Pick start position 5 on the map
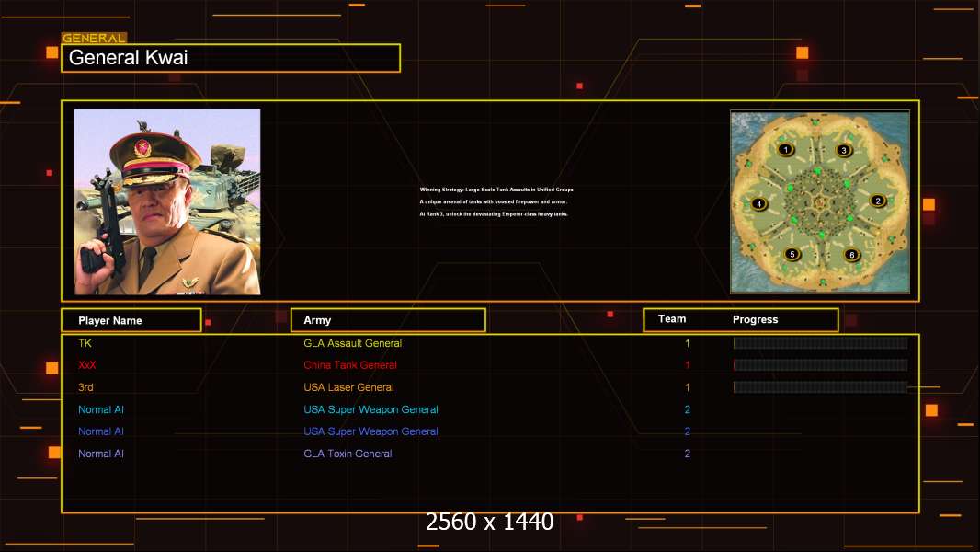This screenshot has height=552, width=980. point(792,254)
